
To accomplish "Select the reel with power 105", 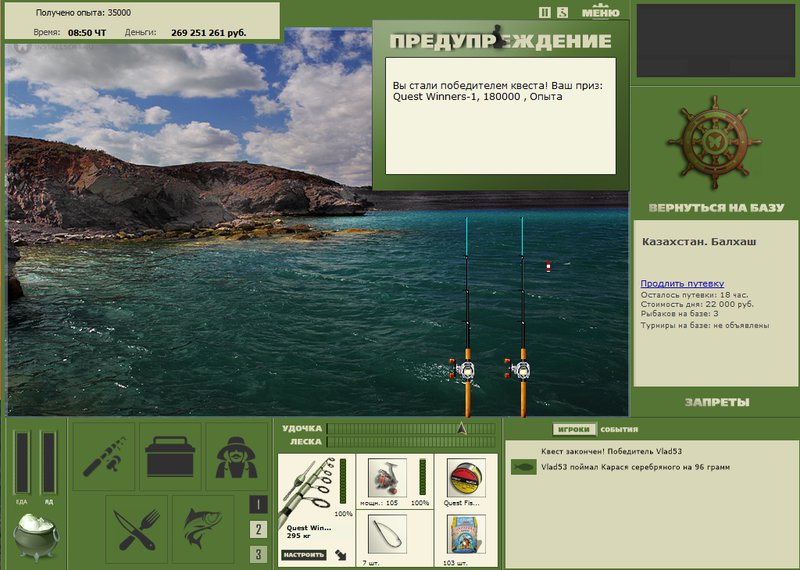I will click(387, 478).
